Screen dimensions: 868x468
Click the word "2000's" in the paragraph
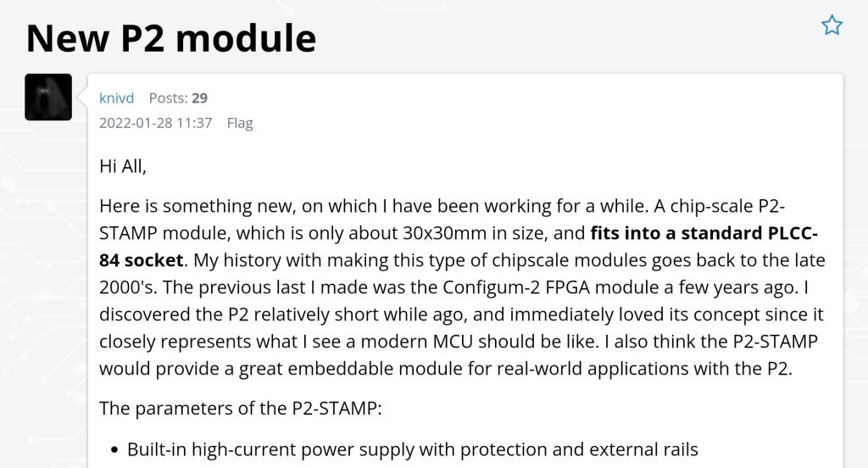[x=125, y=287]
